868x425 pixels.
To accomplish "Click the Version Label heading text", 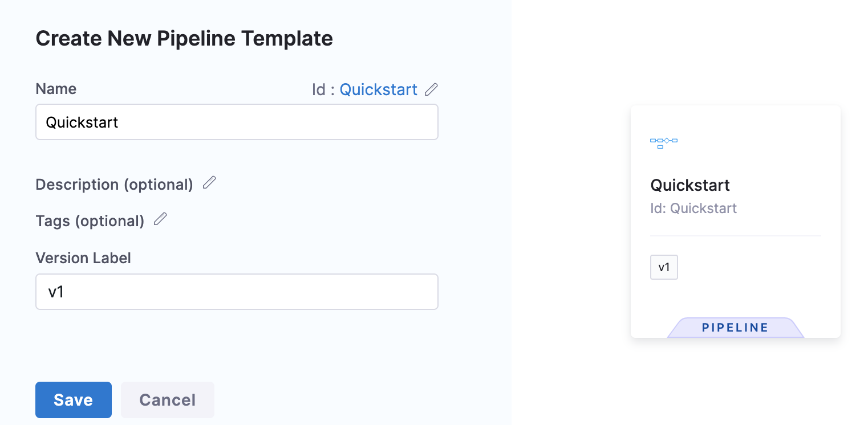I will (x=83, y=258).
